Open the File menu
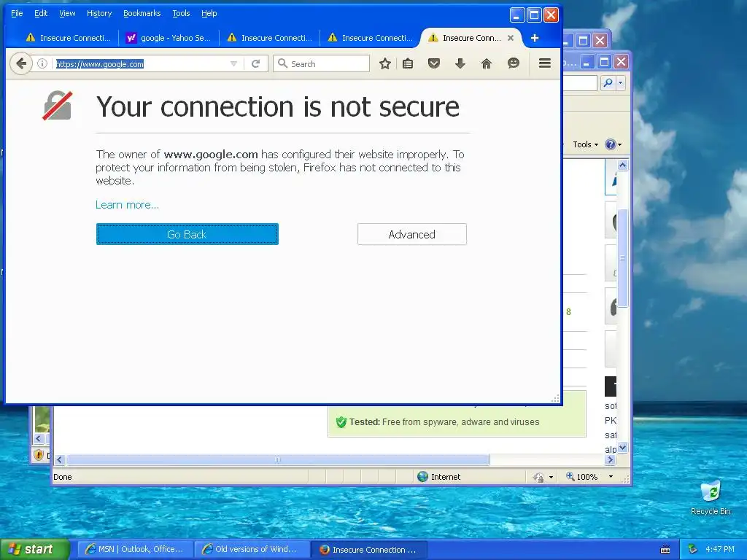The height and width of the screenshot is (560, 747). pos(17,13)
